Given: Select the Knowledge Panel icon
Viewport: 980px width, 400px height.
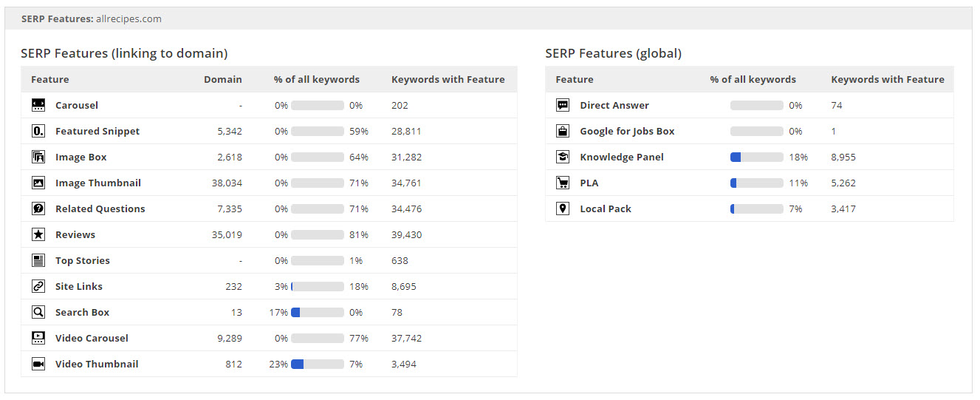Looking at the screenshot, I should click(x=563, y=157).
